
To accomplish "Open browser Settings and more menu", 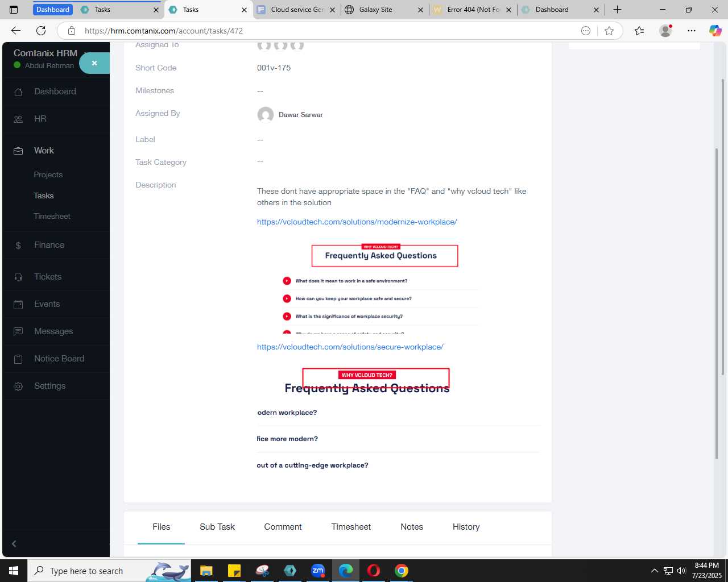I will 692,31.
